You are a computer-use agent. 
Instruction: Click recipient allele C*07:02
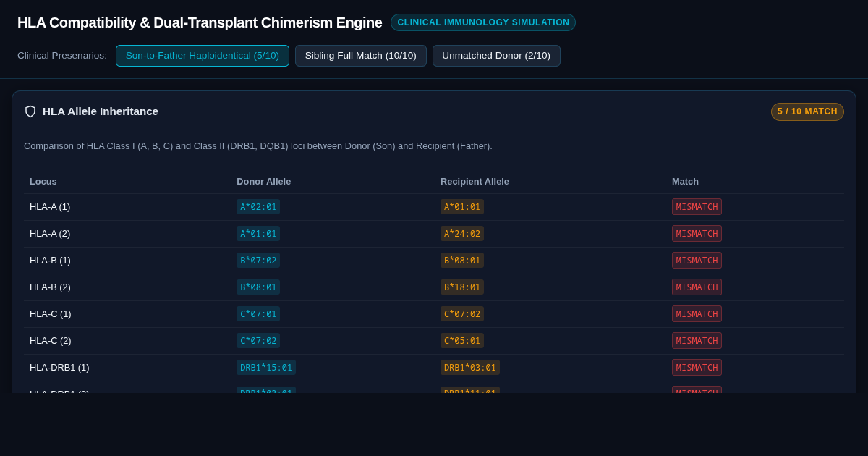pos(462,314)
